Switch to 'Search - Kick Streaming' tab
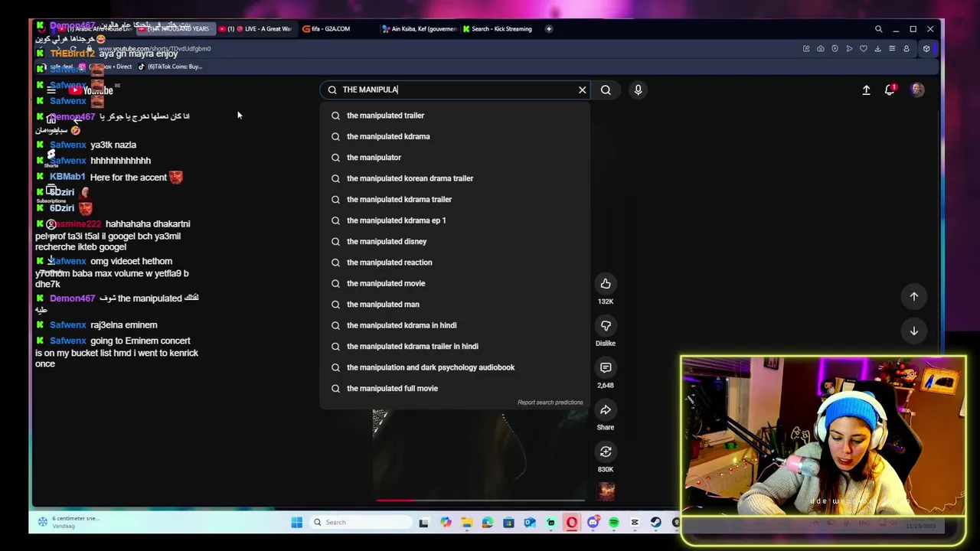 pos(498,29)
